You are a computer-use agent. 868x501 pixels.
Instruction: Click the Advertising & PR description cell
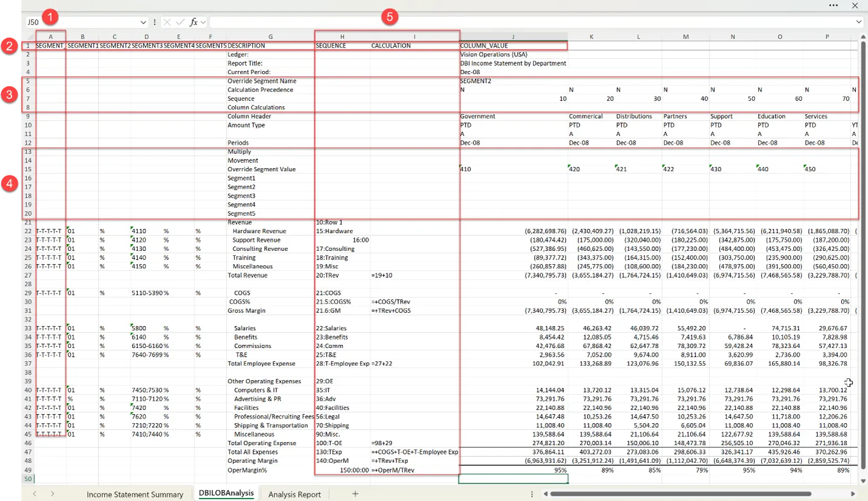click(x=270, y=399)
